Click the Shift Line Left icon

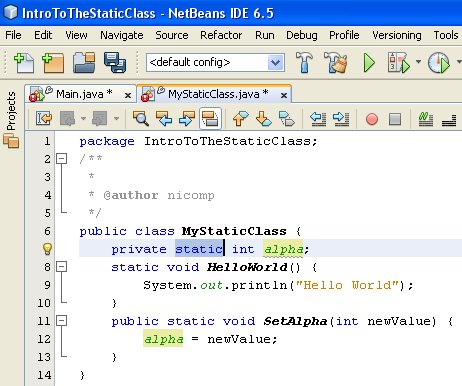tap(318, 118)
